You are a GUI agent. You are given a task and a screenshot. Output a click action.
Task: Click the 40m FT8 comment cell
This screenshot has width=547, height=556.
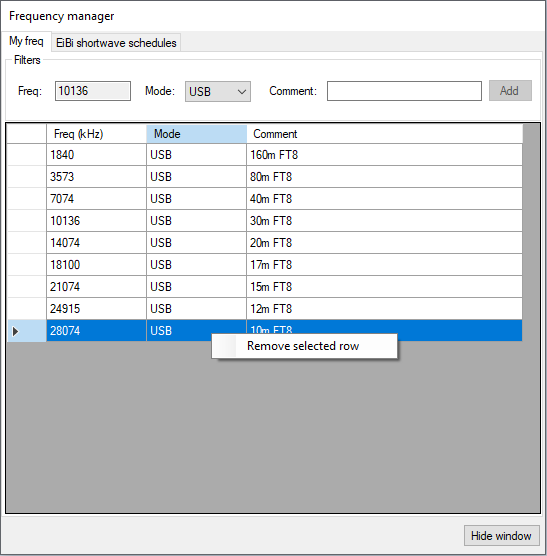point(384,199)
